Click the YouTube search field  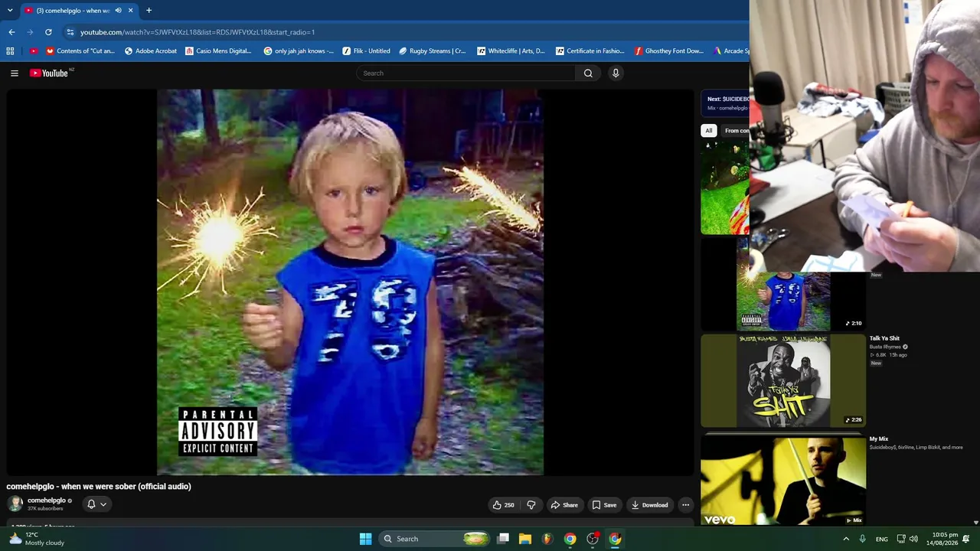465,73
